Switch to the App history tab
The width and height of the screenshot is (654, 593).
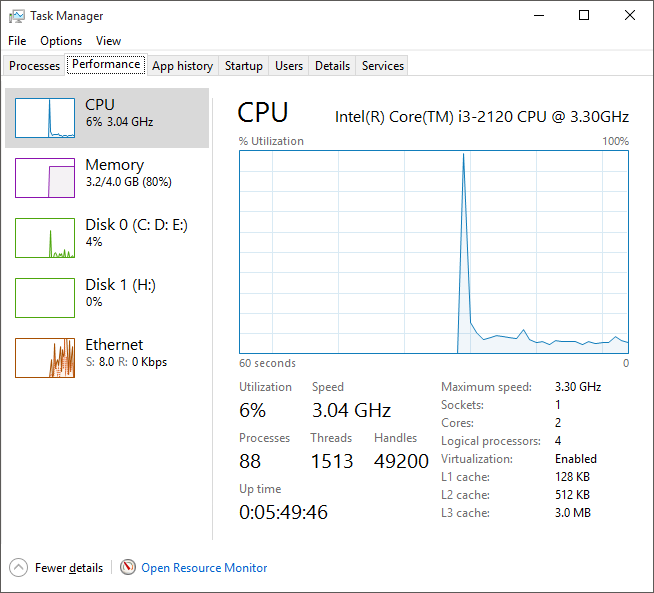pyautogui.click(x=182, y=66)
